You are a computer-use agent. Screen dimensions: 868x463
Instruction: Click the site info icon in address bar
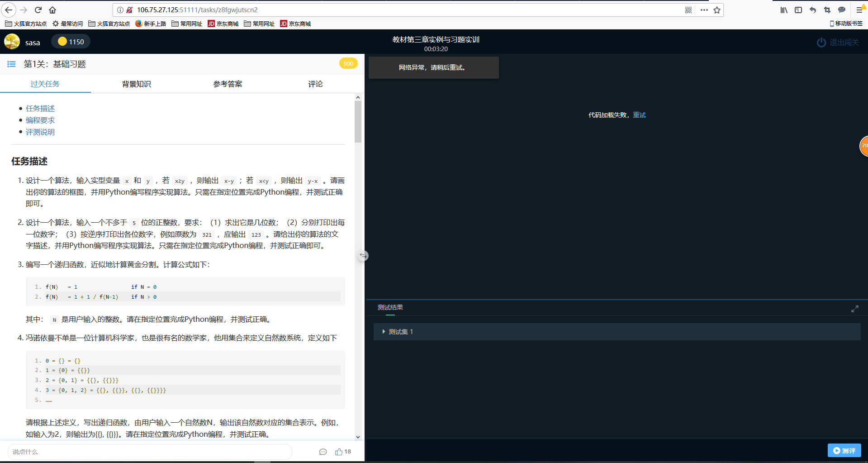[x=120, y=10]
